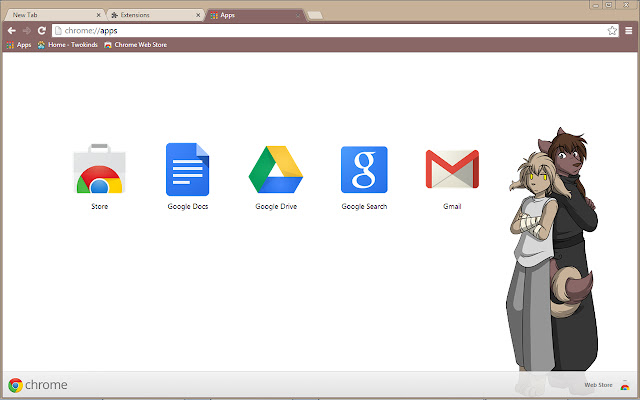Screen dimensions: 640x400
Task: Click the "Store" app label
Action: [x=100, y=207]
